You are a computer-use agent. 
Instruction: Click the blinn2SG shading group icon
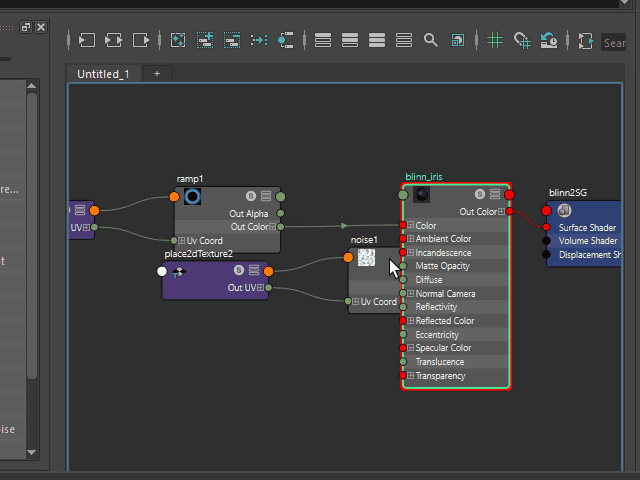pyautogui.click(x=564, y=210)
